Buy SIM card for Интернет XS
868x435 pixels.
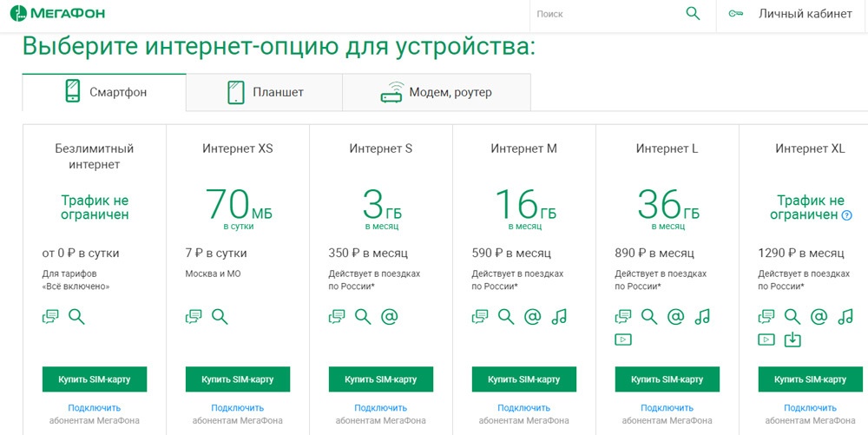238,379
